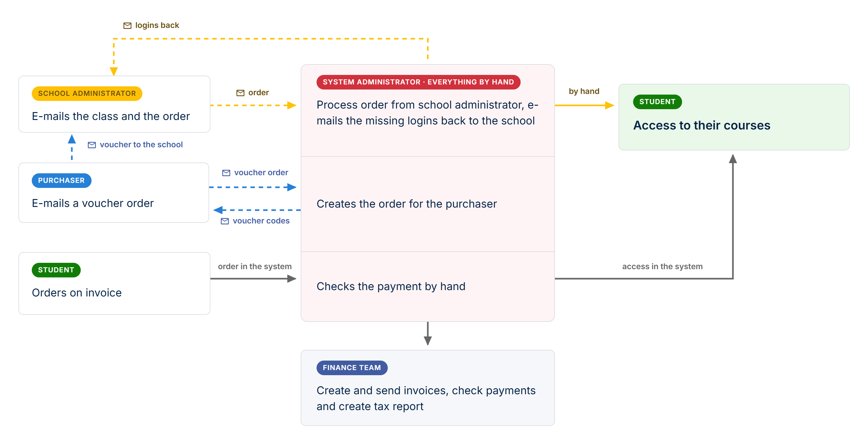Click the green STUDENT badge above 'Orders on invoice'
This screenshot has width=868, height=445.
coord(56,270)
